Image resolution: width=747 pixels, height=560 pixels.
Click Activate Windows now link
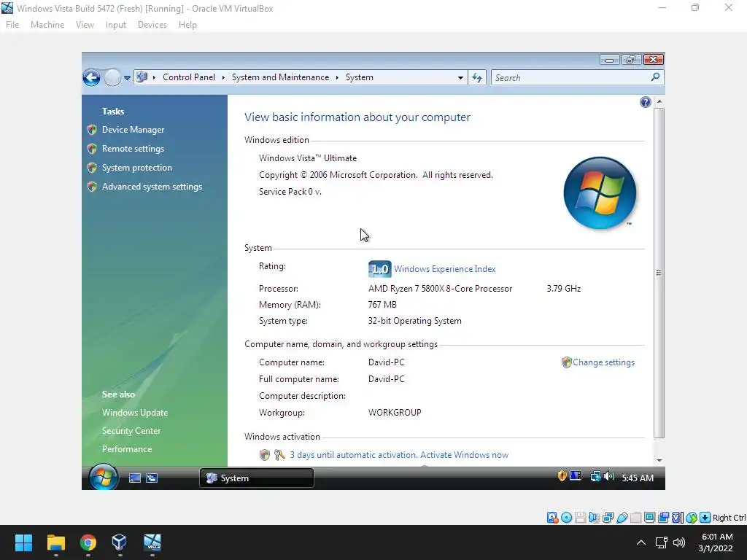pos(464,455)
